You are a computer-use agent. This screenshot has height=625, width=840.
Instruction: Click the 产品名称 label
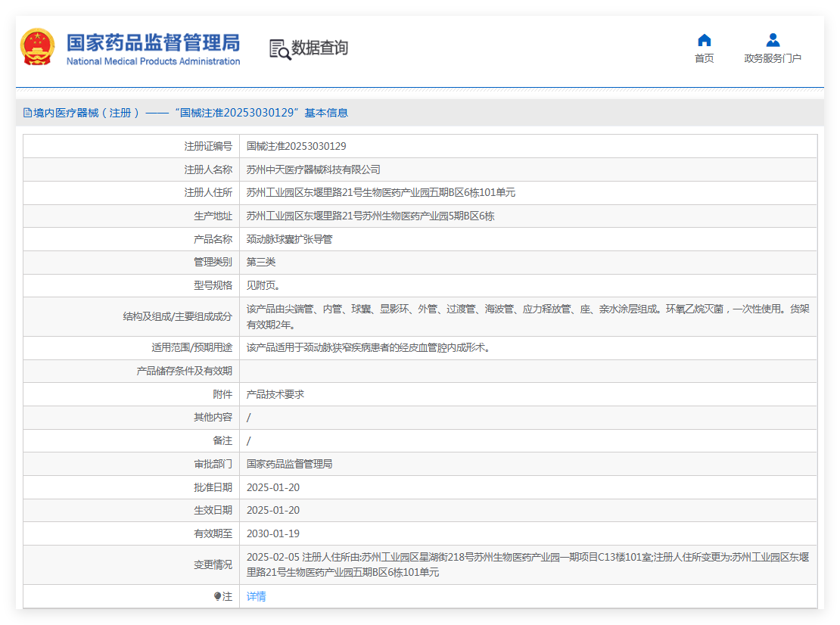pyautogui.click(x=213, y=239)
